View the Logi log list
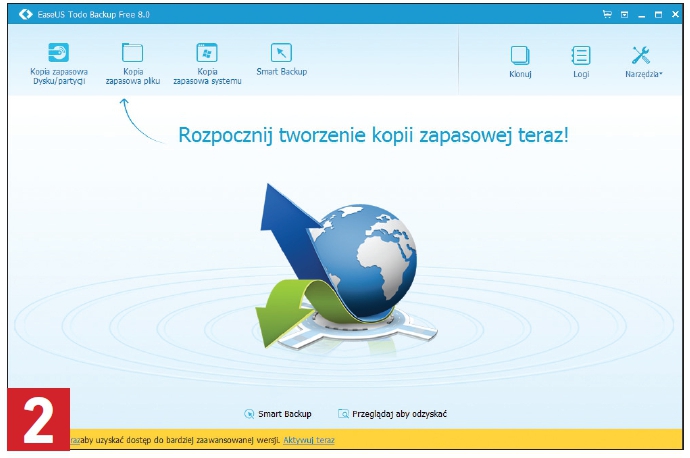 coord(581,62)
